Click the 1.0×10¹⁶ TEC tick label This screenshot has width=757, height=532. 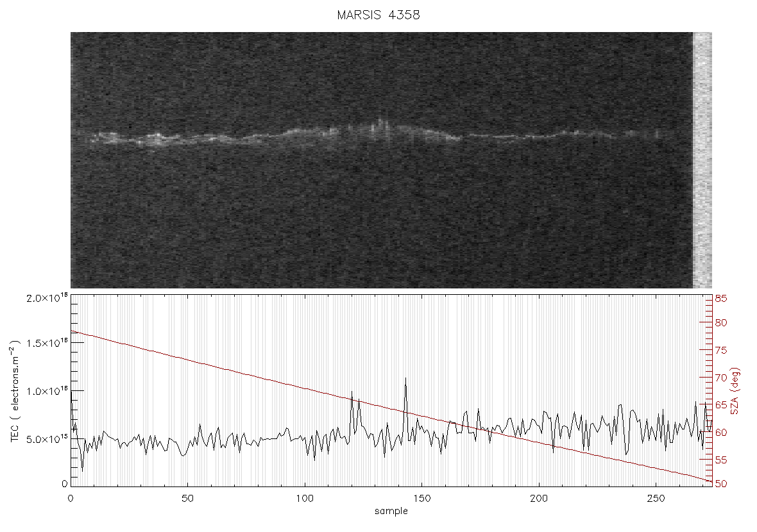tap(47, 391)
